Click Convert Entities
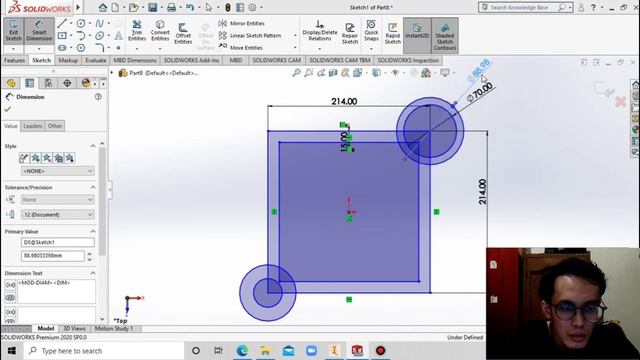Screen dimensions: 640x360 click(x=160, y=31)
